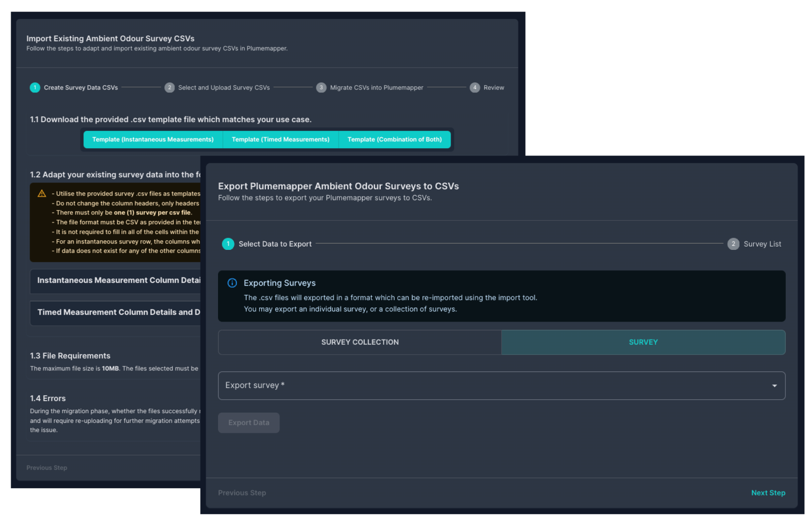
Task: Click step 2 circle for Select and Upload Survey CSVs
Action: [170, 88]
